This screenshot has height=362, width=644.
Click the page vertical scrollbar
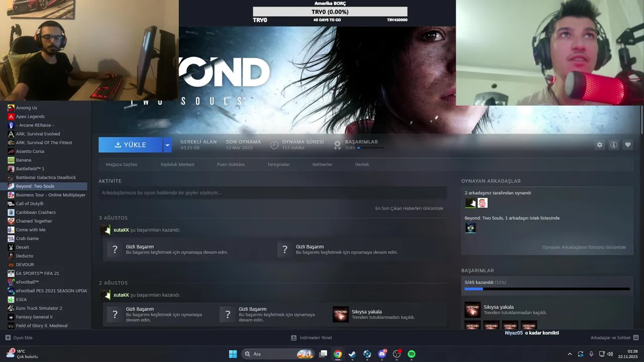pos(641,120)
